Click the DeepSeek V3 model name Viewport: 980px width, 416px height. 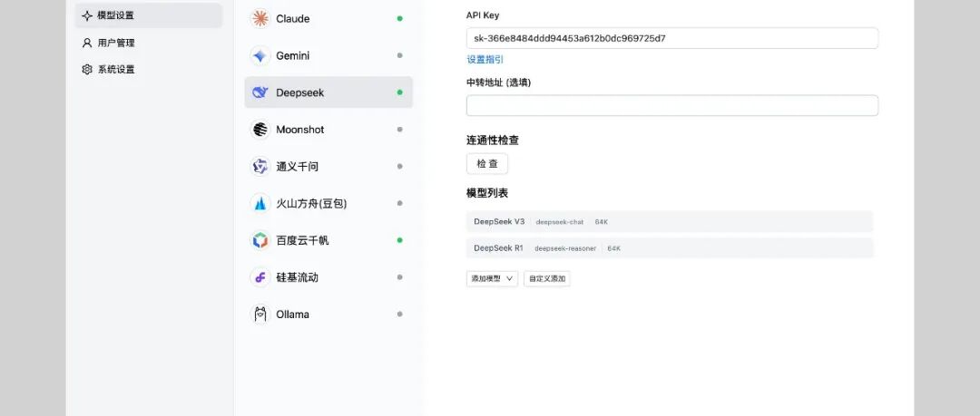499,222
